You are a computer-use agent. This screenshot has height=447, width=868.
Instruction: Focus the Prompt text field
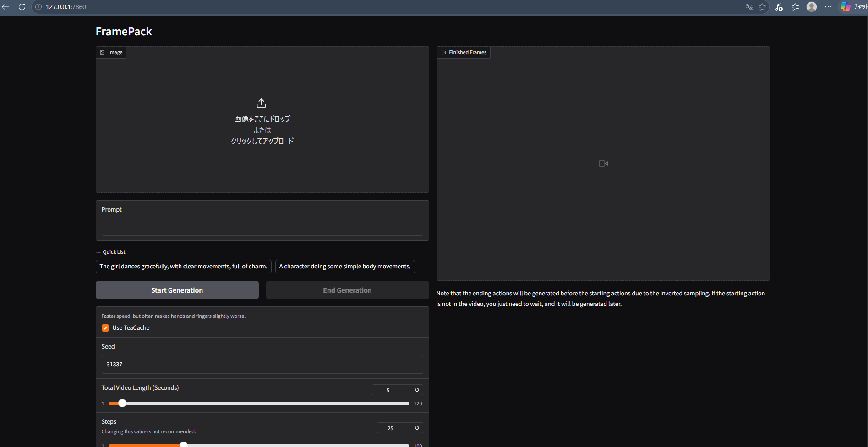pyautogui.click(x=262, y=227)
